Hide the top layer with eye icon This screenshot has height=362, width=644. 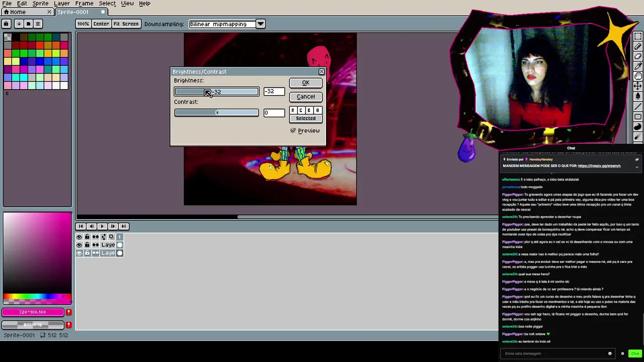[x=79, y=245]
